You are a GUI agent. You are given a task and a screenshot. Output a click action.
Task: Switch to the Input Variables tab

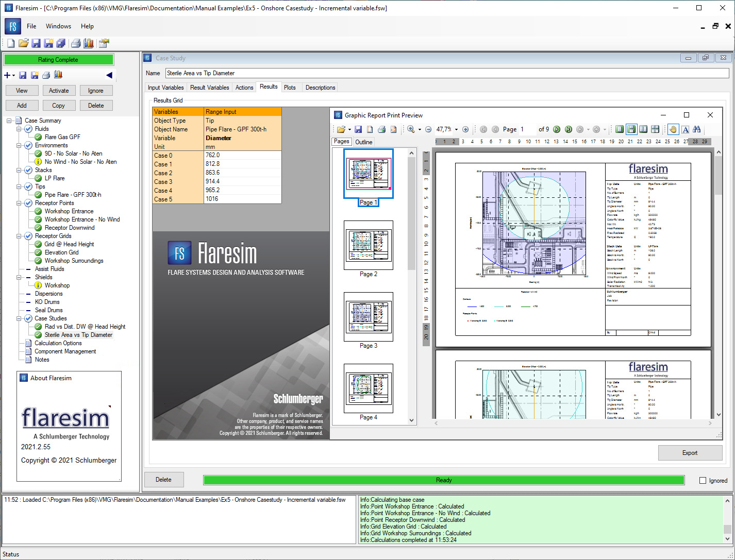pos(166,88)
